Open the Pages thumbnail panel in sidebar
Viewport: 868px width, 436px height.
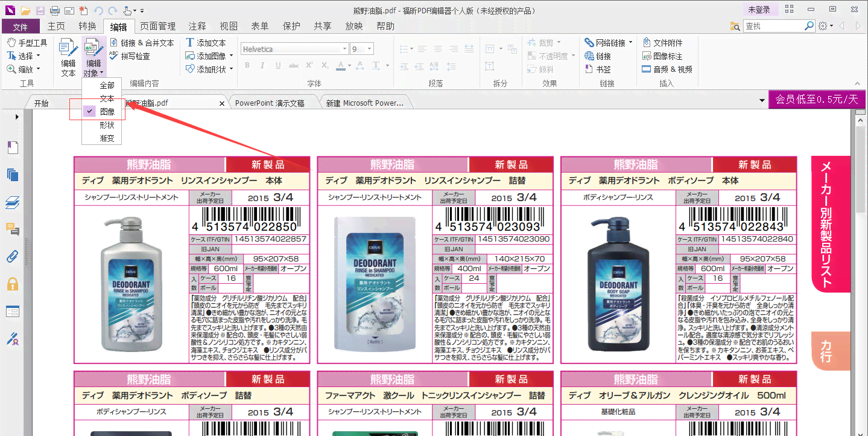coord(13,175)
